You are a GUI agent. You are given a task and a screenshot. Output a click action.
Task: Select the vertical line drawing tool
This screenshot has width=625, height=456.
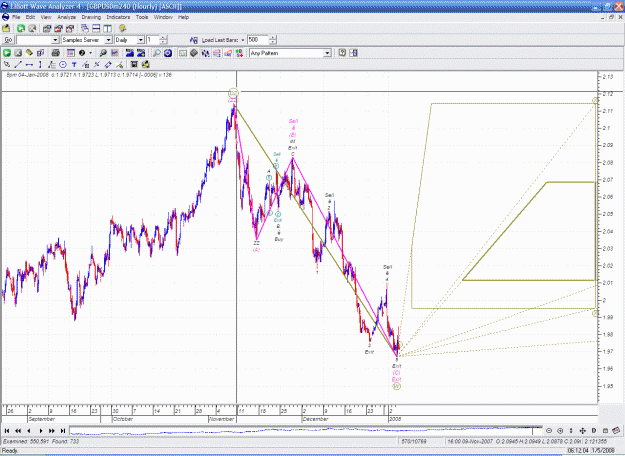pos(40,64)
